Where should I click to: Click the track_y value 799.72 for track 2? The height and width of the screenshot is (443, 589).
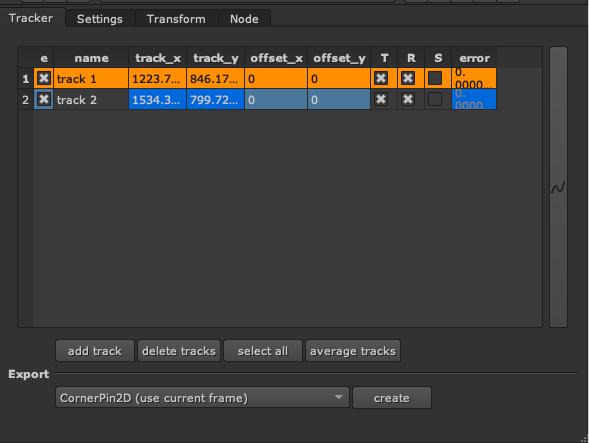[x=215, y=100]
